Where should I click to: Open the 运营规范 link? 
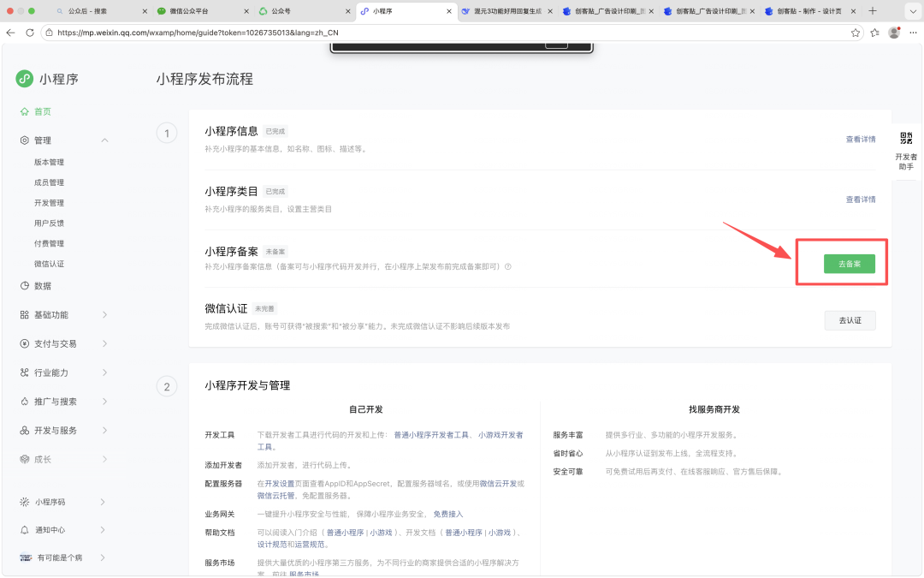[310, 545]
